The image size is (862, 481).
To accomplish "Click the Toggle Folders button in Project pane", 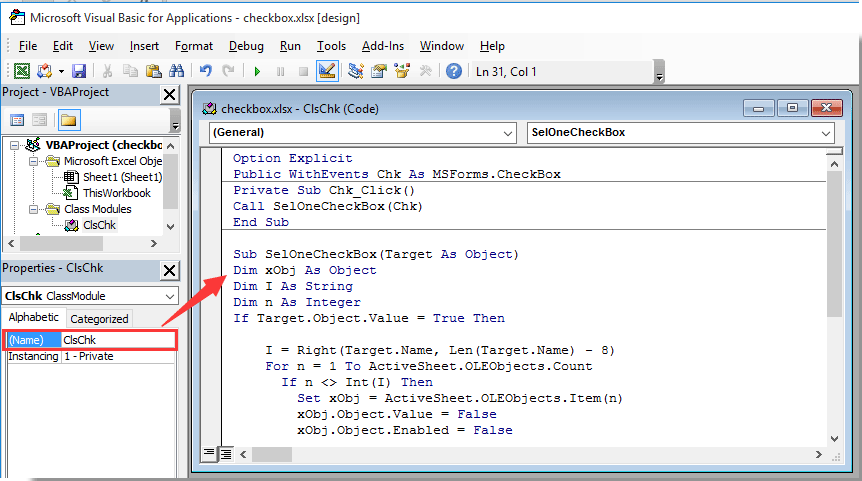I will 68,120.
